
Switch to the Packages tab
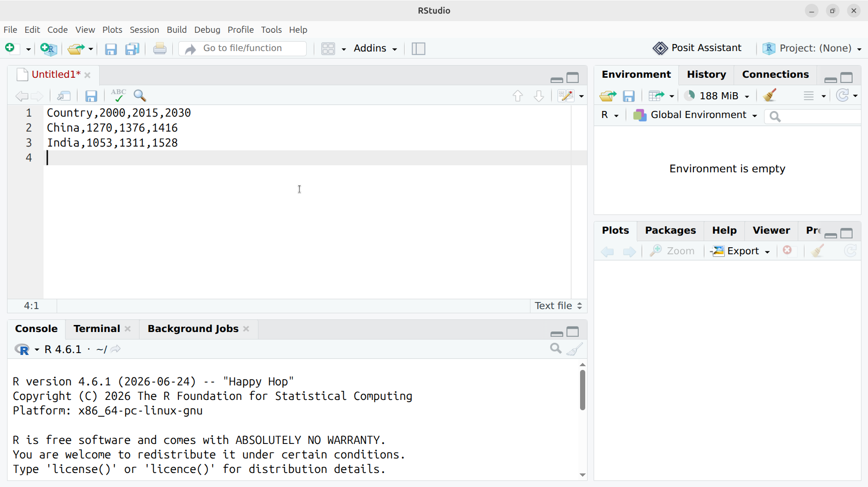670,230
